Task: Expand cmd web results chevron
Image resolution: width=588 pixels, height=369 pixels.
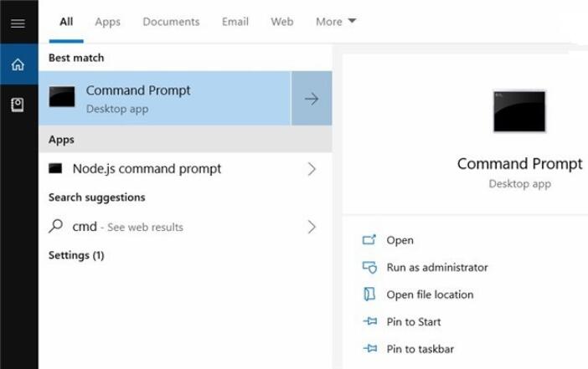Action: coord(312,227)
